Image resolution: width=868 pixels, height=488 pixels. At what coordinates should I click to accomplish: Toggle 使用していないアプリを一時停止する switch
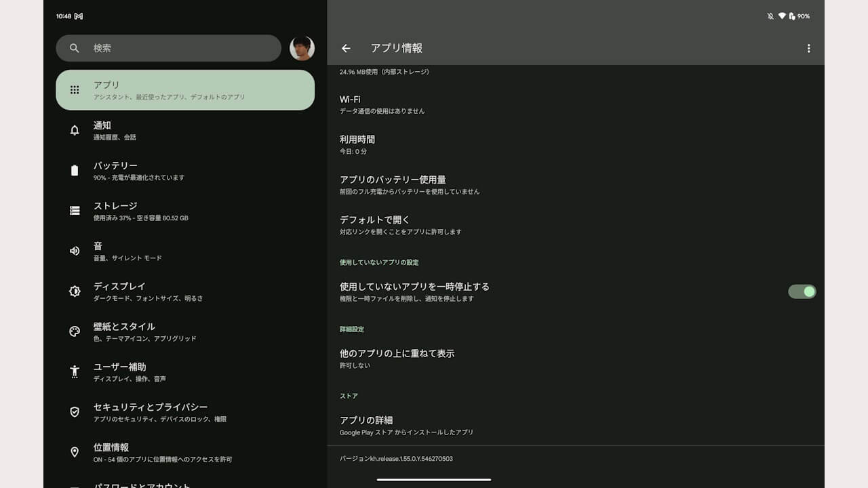pos(802,291)
